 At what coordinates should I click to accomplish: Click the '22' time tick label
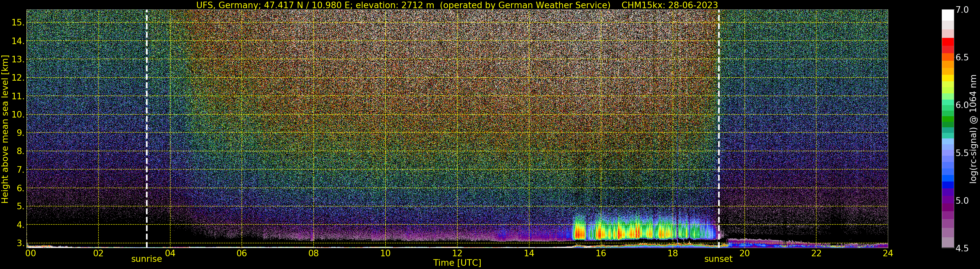pos(816,253)
